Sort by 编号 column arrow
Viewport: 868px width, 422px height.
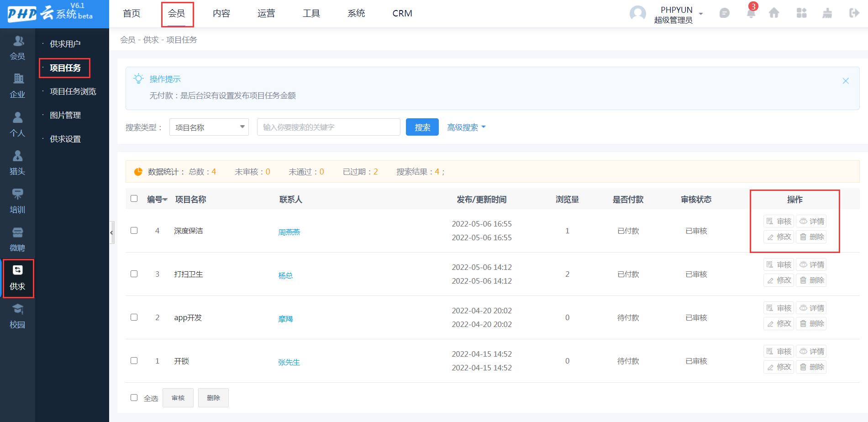165,200
